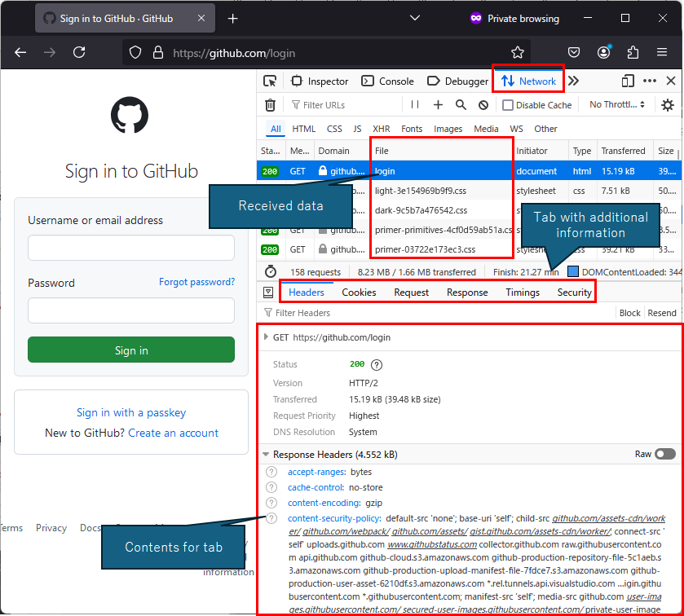Filter requests by WS
684x616 pixels.
click(x=516, y=129)
